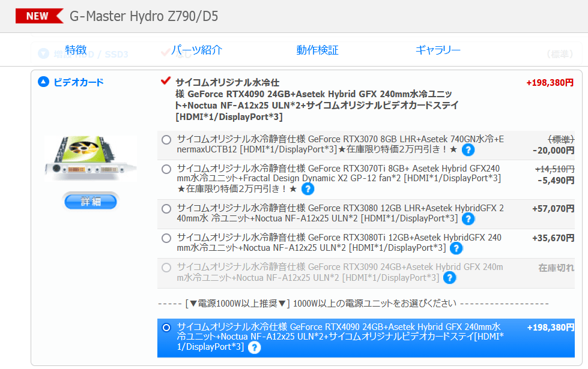Select the RTX3080Ti 12GB radio button
The image size is (588, 369).
coord(166,238)
